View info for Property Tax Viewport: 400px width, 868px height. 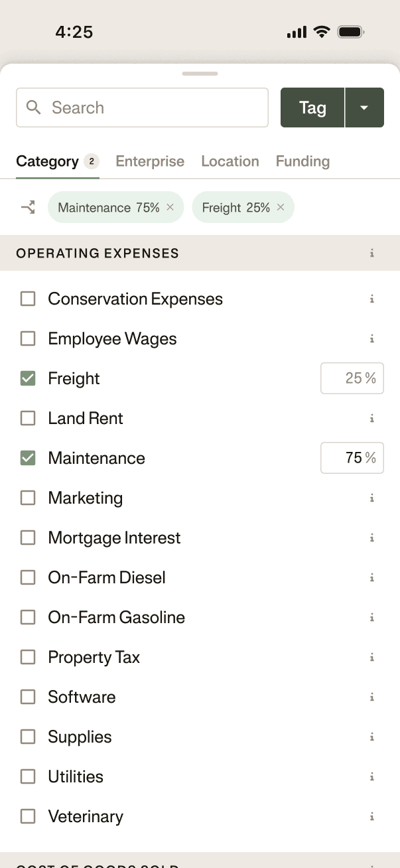(x=372, y=657)
